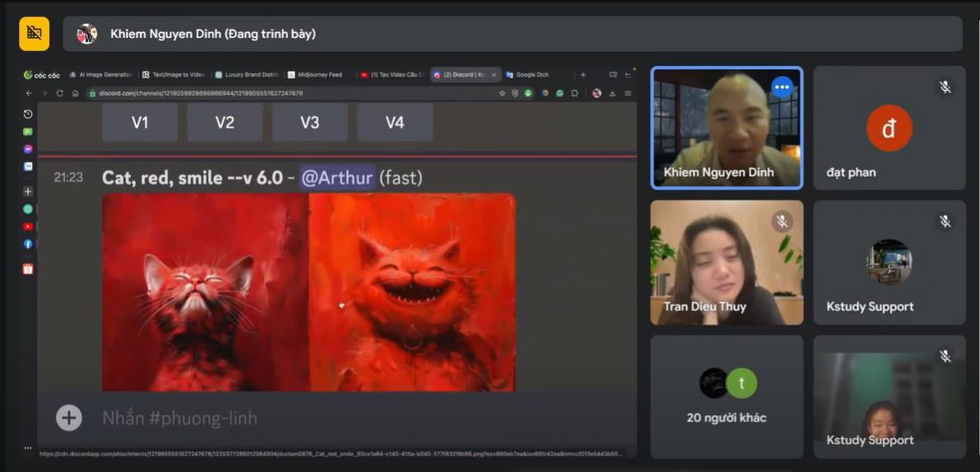
Task: Bookmark the page with the star icon
Action: (x=502, y=93)
